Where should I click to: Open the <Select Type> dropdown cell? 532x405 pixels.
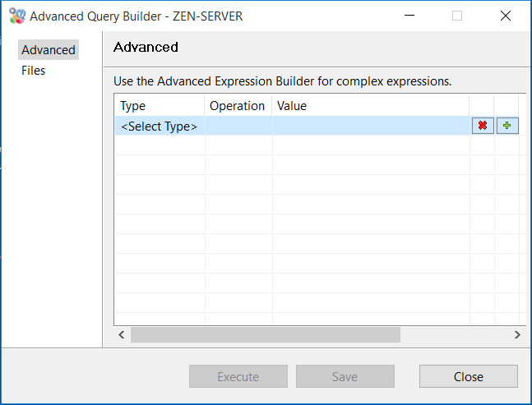(x=159, y=127)
